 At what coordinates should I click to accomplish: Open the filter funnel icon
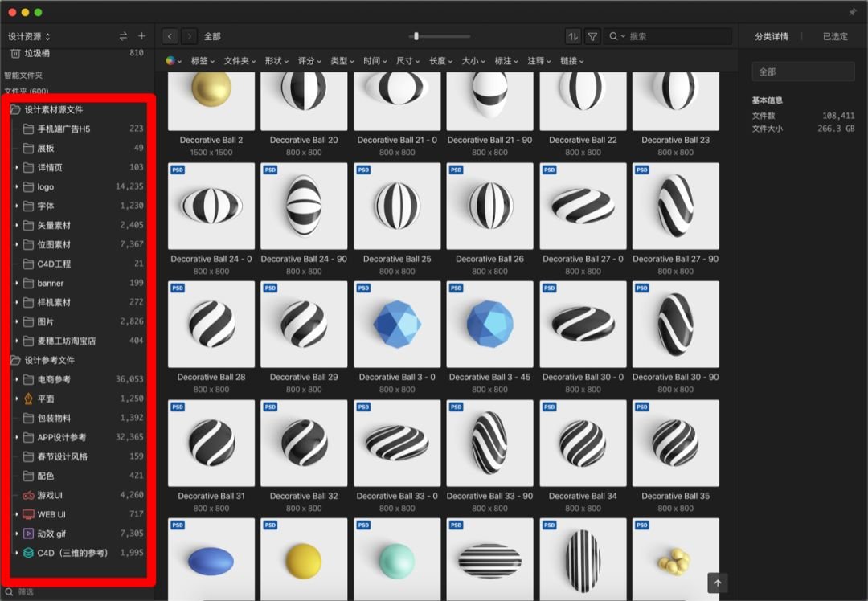pyautogui.click(x=592, y=36)
